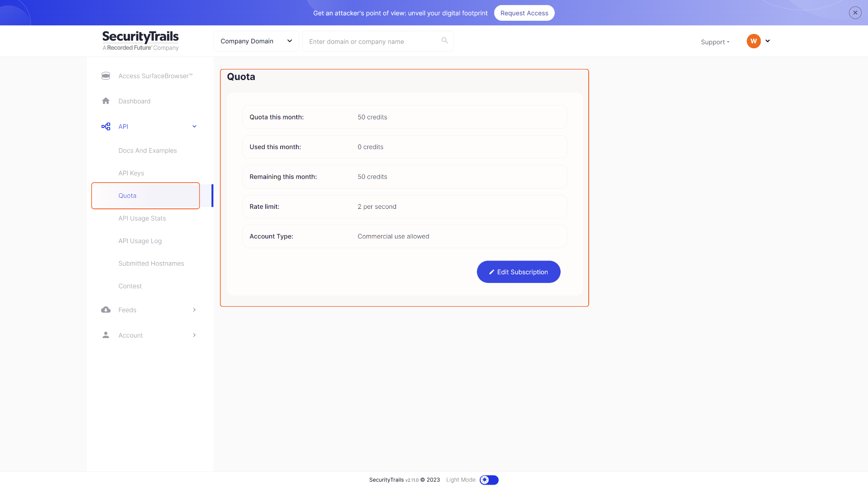Go to the Dashboard page
The height and width of the screenshot is (488, 868).
[x=134, y=101]
